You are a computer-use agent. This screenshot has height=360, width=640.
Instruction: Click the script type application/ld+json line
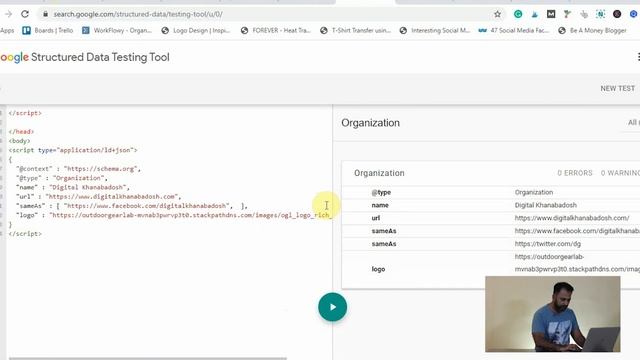click(73, 150)
